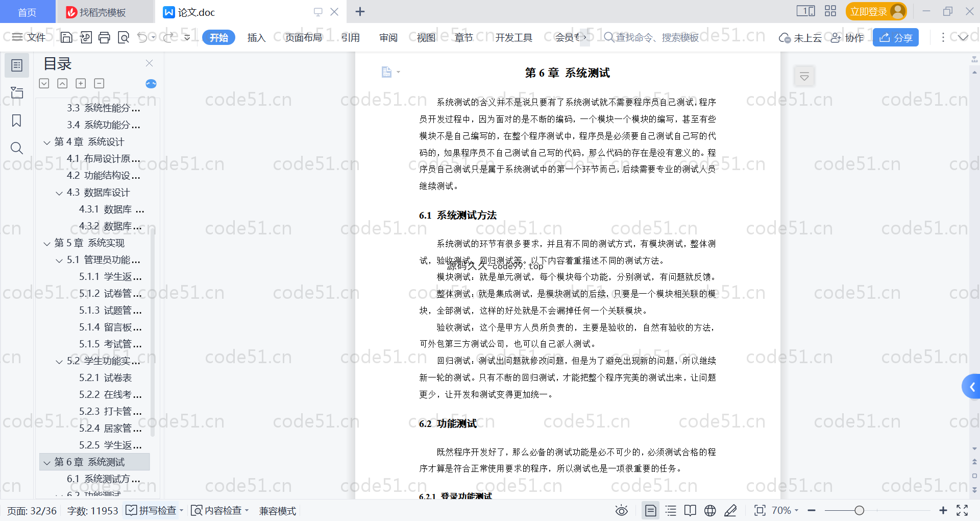Open the bookmark sidebar icon
Screen dimensions: 980x521
click(x=17, y=121)
